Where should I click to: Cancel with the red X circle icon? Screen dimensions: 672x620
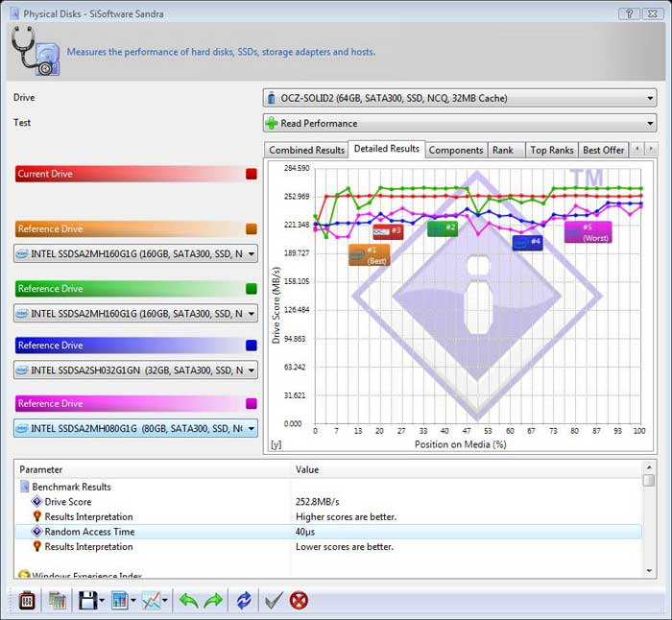pyautogui.click(x=299, y=600)
